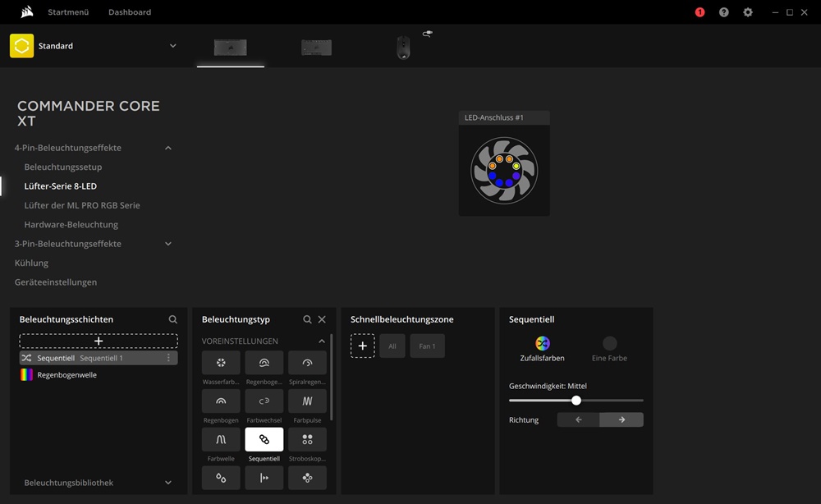Click the shuffle icon of Sequentiell layer
This screenshot has height=504, width=821.
point(26,358)
